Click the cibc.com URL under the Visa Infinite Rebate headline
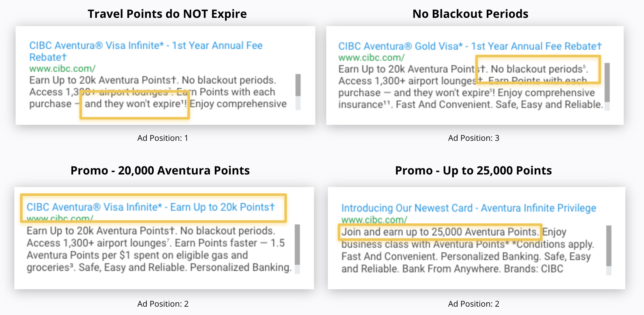 62,69
